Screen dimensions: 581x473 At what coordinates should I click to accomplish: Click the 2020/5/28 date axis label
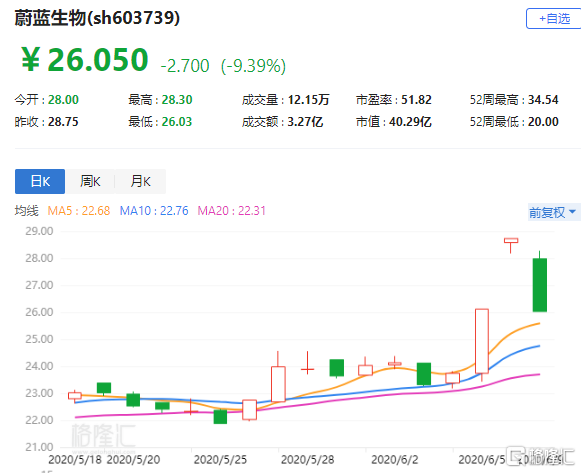[308, 460]
